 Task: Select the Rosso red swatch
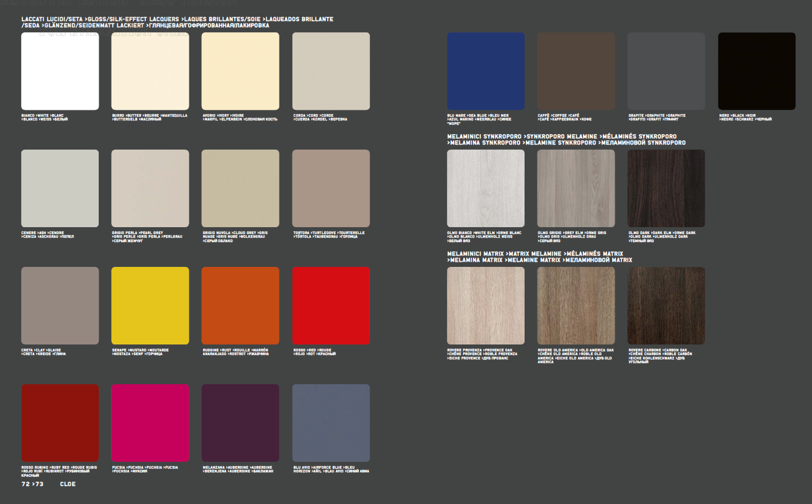(x=331, y=305)
